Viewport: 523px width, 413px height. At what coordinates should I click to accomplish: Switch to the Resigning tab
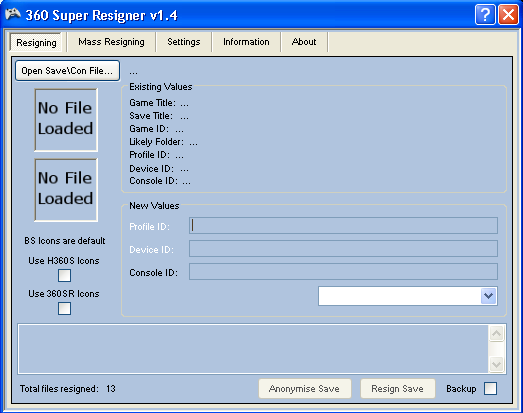tap(36, 43)
